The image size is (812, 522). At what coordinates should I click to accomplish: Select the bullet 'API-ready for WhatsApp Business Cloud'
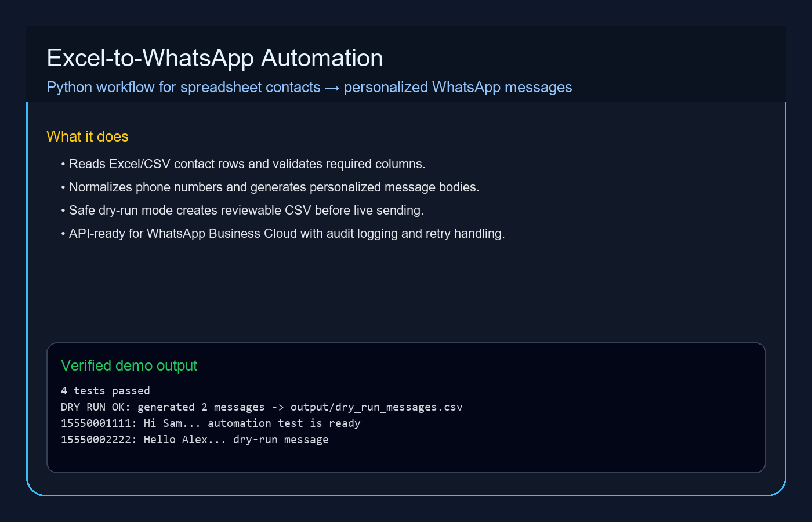283,234
